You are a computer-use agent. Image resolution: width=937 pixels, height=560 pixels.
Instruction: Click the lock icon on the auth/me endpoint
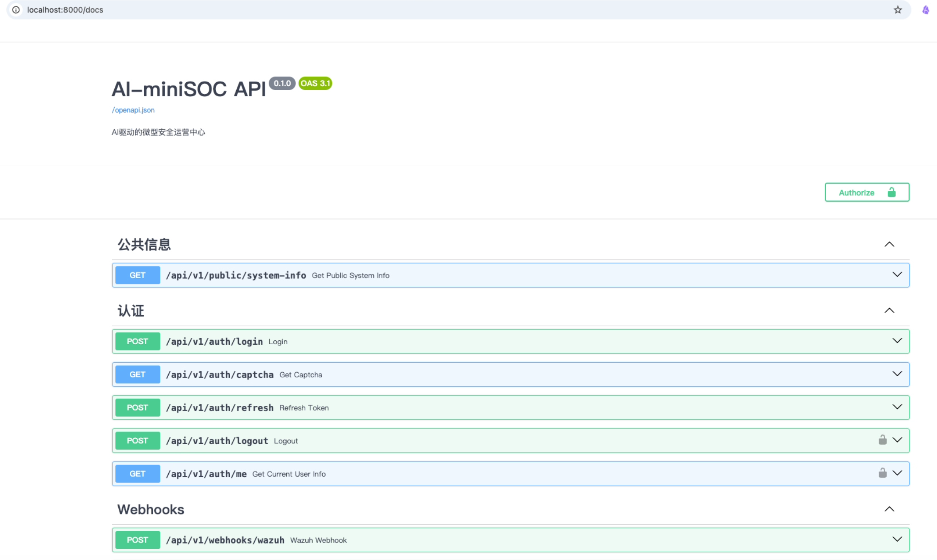(x=883, y=473)
